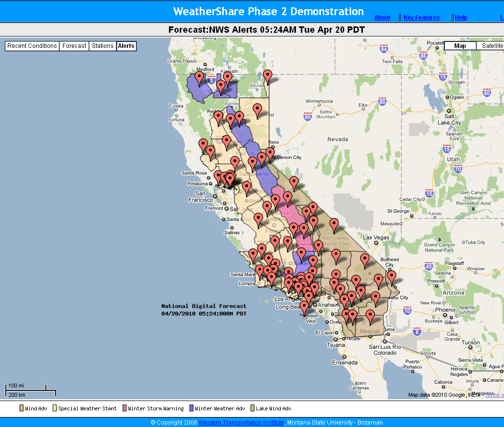Select the Stations tab
This screenshot has height=427, width=504.
click(x=103, y=46)
